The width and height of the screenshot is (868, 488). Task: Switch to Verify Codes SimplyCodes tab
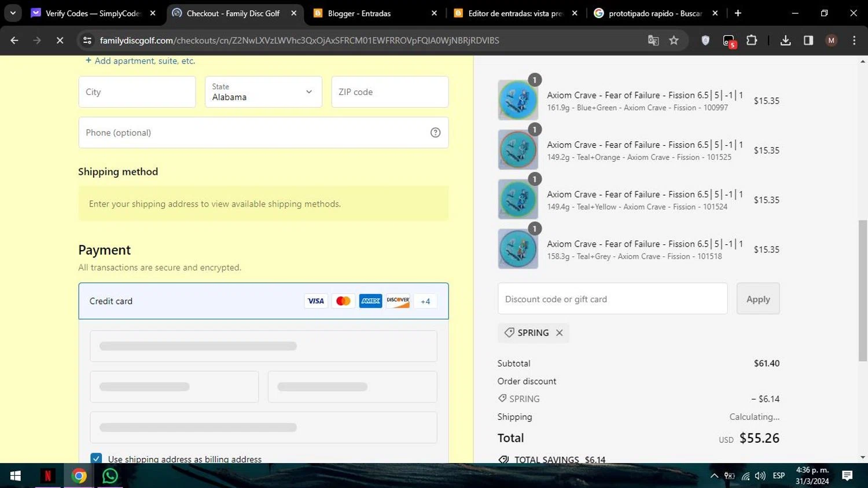point(93,13)
